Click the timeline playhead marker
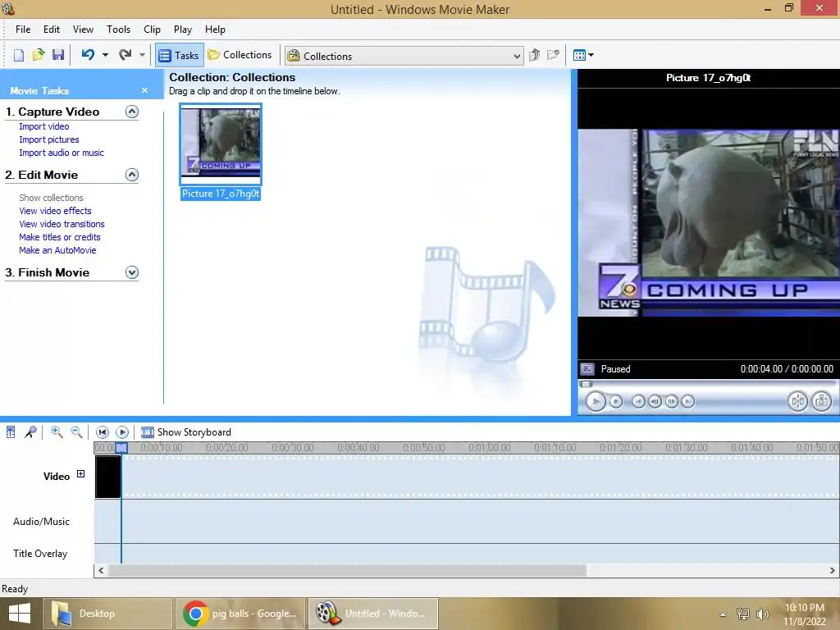 point(121,447)
